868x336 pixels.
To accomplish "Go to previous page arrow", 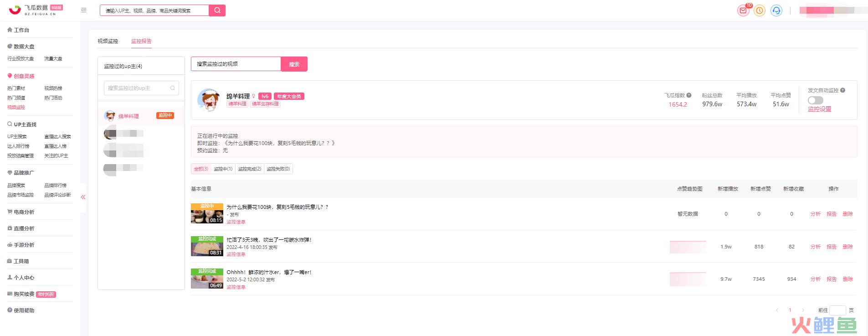I will point(777,310).
